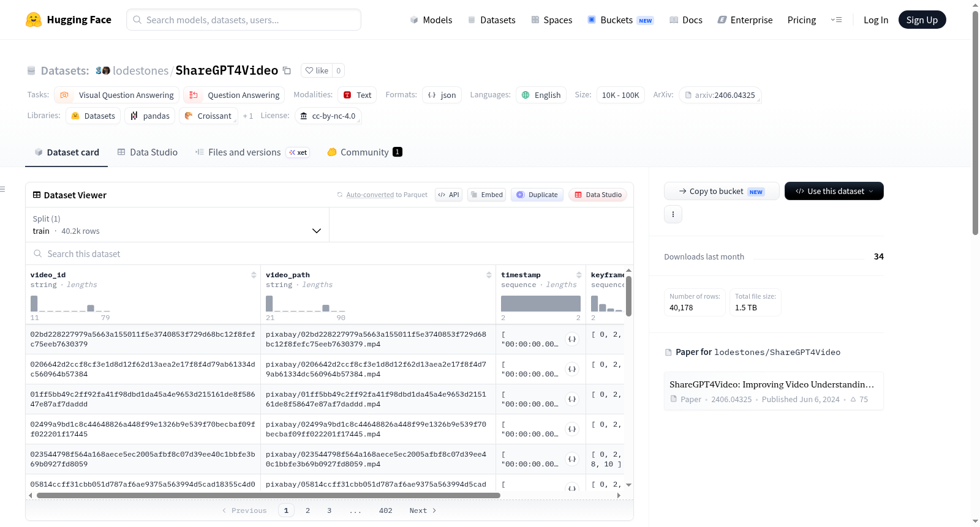The width and height of the screenshot is (980, 527).
Task: Go to the Next page
Action: pyautogui.click(x=423, y=510)
